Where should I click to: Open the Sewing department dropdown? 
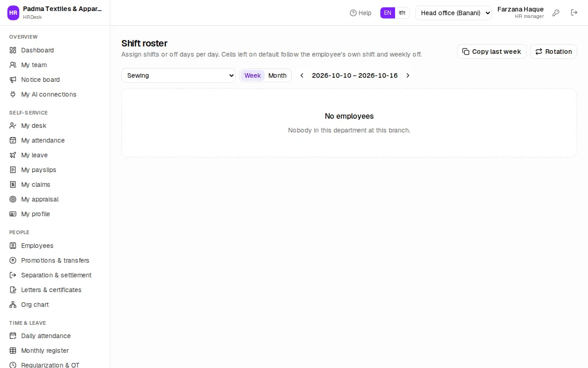point(179,75)
